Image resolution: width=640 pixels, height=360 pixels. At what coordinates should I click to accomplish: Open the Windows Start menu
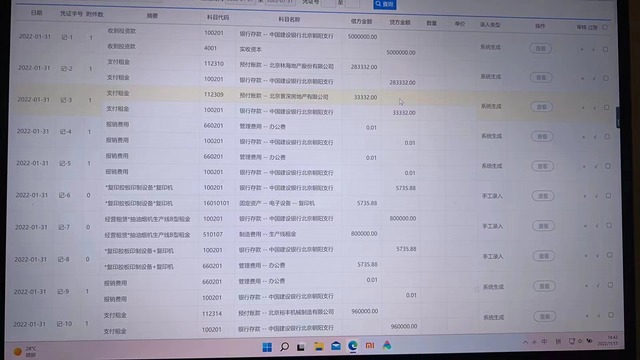pos(267,347)
